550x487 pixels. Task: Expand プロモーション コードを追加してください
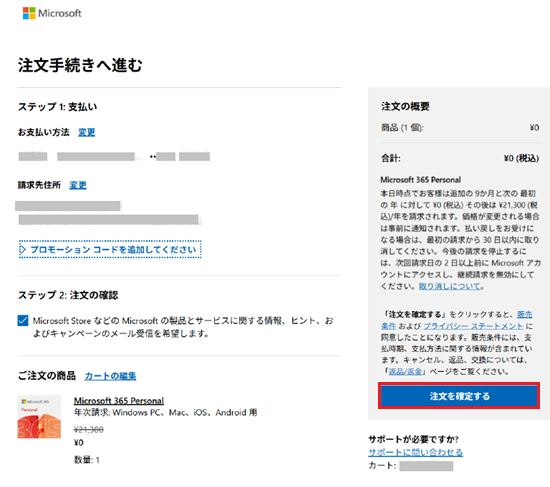point(110,249)
